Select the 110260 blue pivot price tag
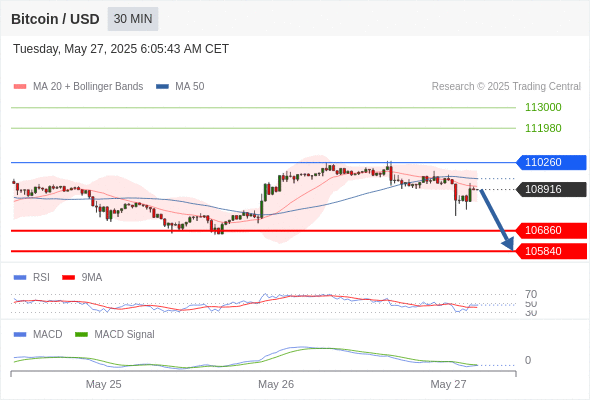 tap(551, 162)
